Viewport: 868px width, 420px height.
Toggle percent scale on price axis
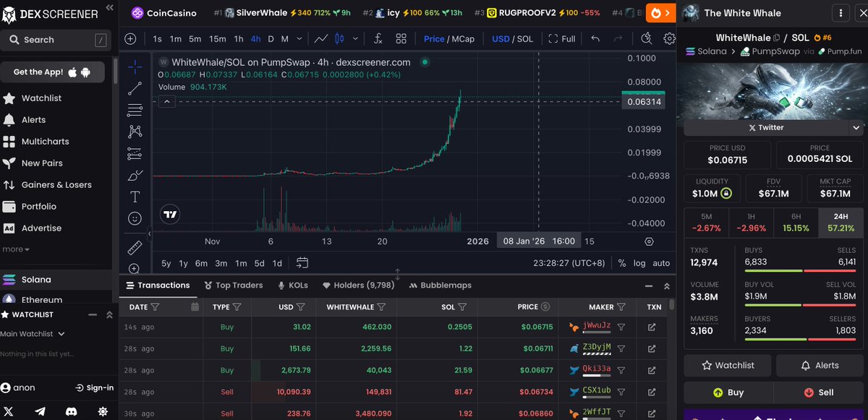click(621, 263)
